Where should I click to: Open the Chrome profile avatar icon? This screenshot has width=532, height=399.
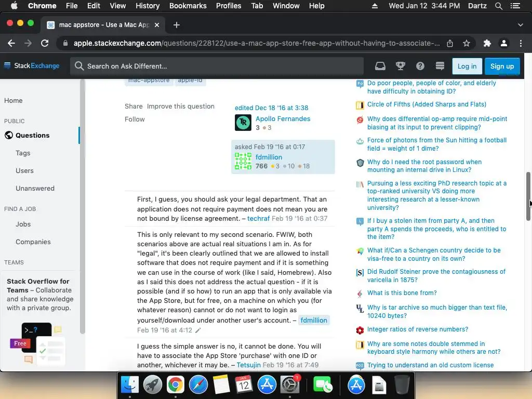pos(504,43)
